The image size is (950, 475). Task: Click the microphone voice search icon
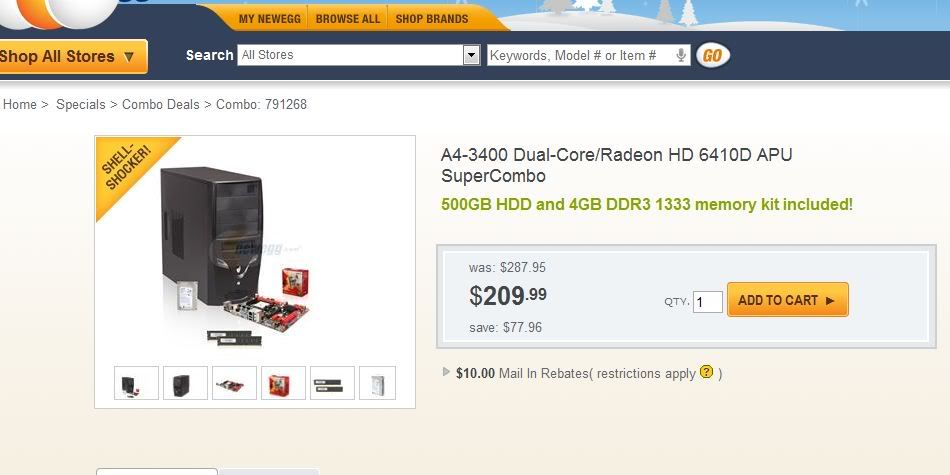tap(681, 55)
